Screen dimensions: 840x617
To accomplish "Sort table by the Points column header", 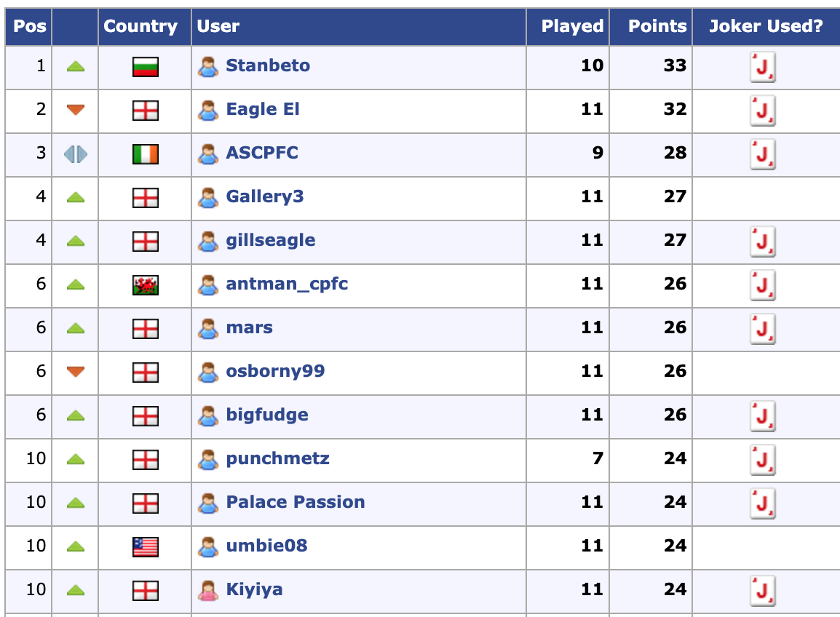I will click(x=657, y=26).
